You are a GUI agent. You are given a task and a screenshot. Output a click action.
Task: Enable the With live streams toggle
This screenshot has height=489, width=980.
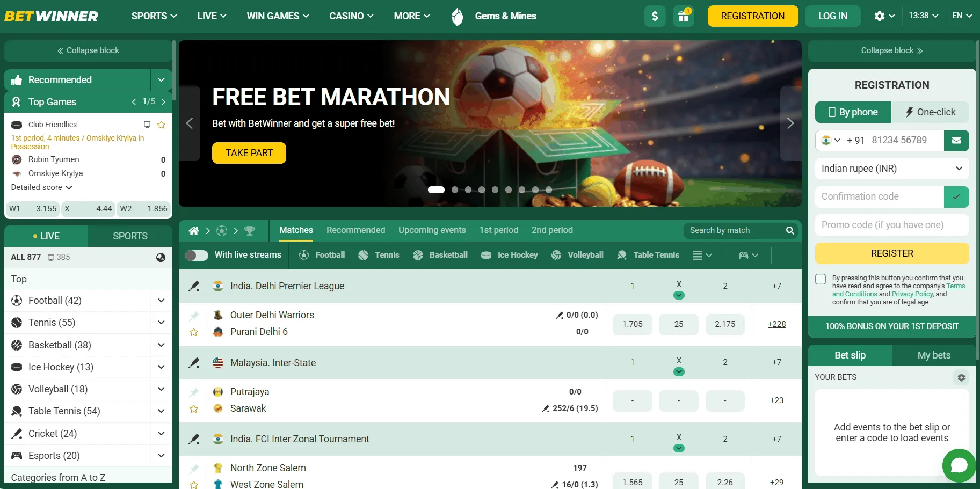click(x=197, y=256)
